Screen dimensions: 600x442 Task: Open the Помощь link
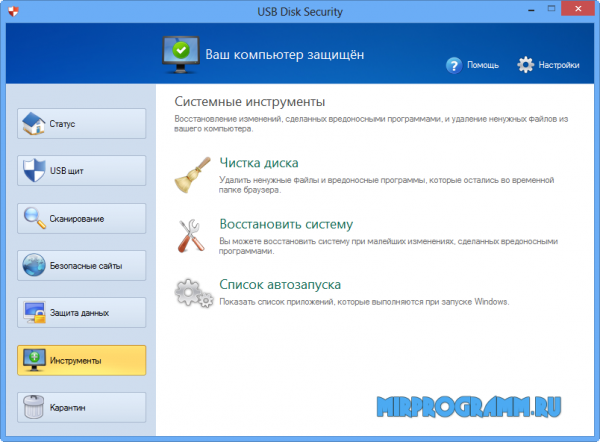(483, 65)
